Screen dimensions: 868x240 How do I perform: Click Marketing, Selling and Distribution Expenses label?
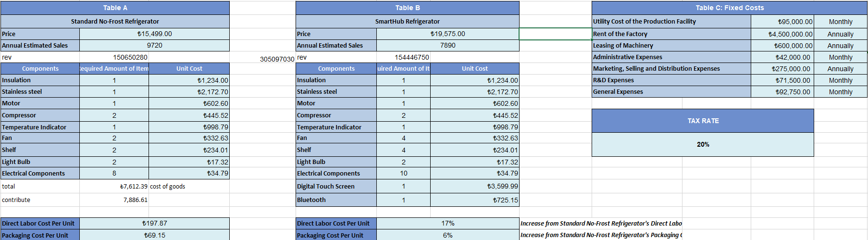pyautogui.click(x=671, y=69)
